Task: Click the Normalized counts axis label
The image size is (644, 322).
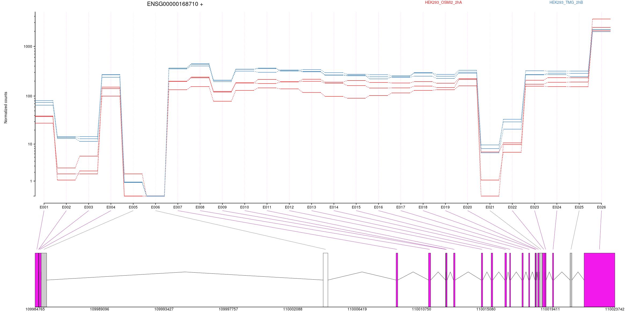Action: tap(6, 108)
